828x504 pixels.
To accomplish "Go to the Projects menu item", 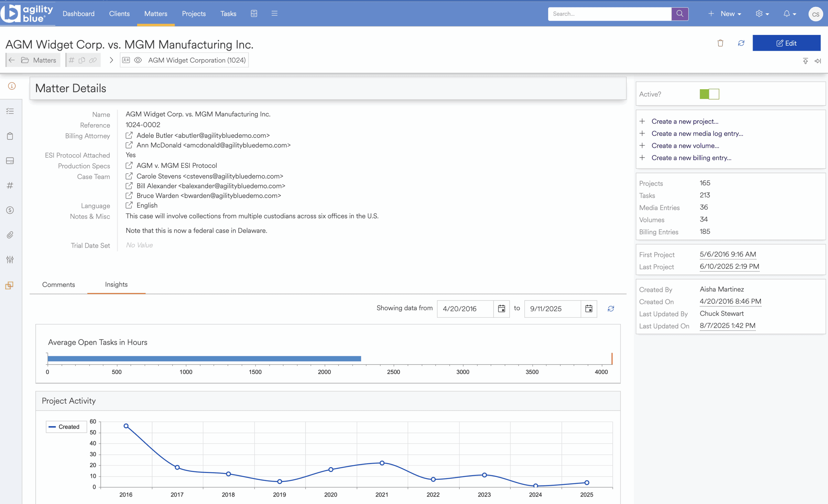I will [193, 14].
